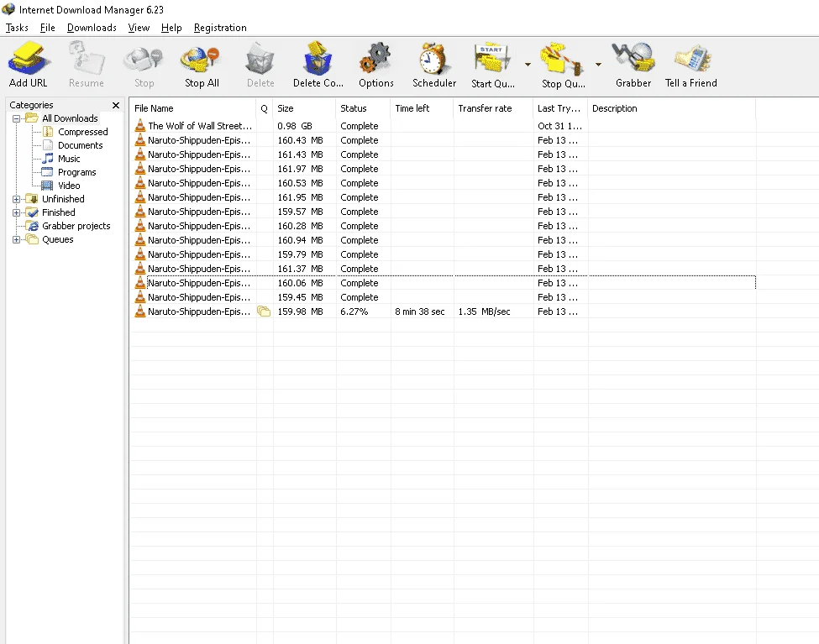This screenshot has height=644, width=819.
Task: Open the Help menu
Action: [x=171, y=28]
